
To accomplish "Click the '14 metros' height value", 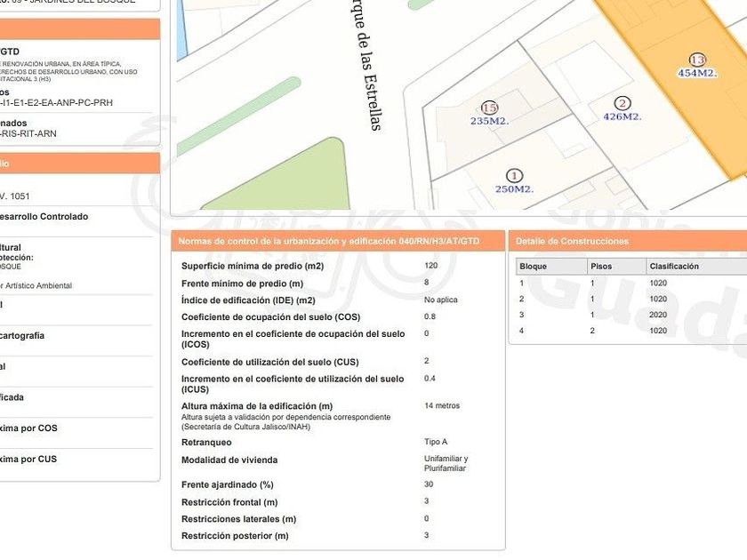I will click(x=442, y=405).
